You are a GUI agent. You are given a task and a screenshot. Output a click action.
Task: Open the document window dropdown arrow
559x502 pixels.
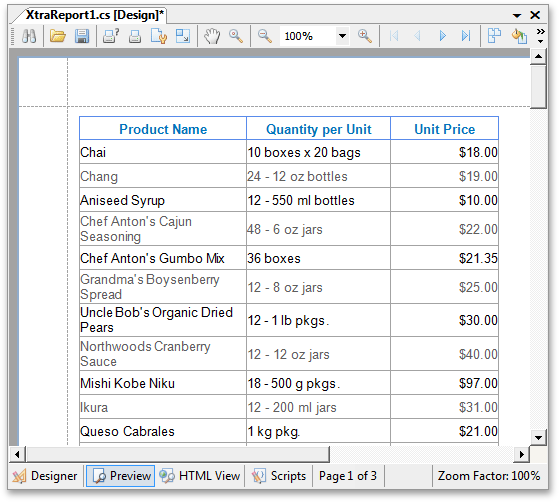pyautogui.click(x=517, y=15)
